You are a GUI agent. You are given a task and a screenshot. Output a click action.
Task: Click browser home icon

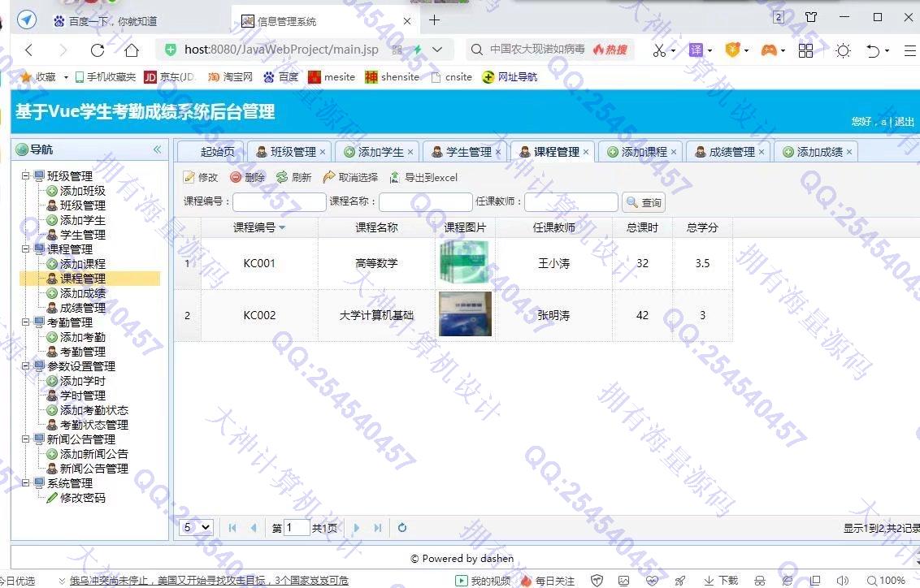tap(132, 50)
